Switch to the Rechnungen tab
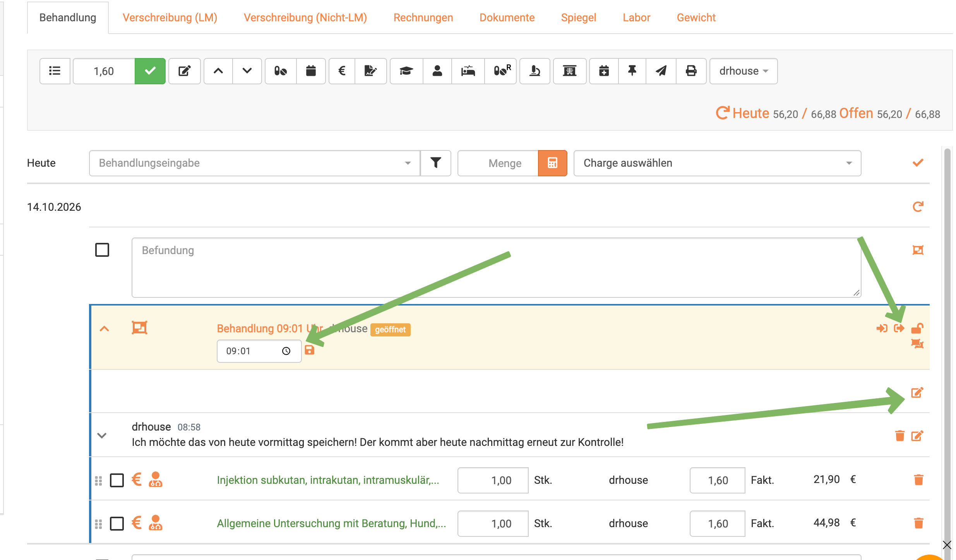 (x=423, y=17)
